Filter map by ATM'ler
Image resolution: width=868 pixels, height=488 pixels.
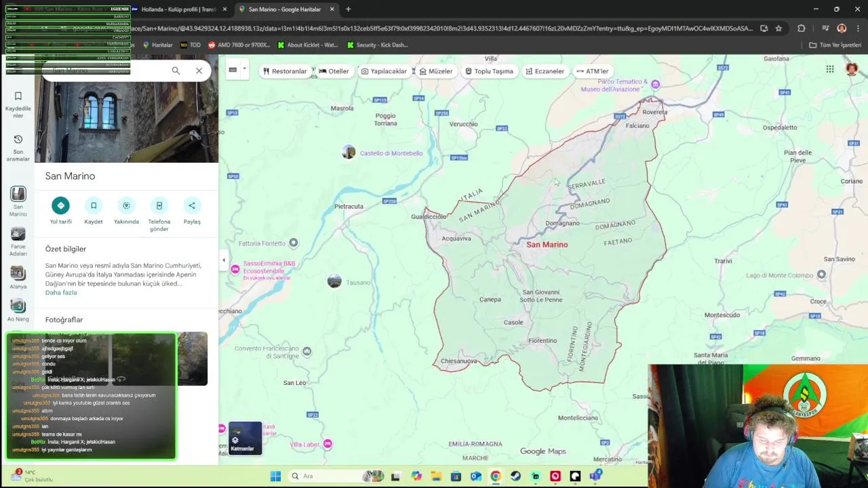(592, 71)
